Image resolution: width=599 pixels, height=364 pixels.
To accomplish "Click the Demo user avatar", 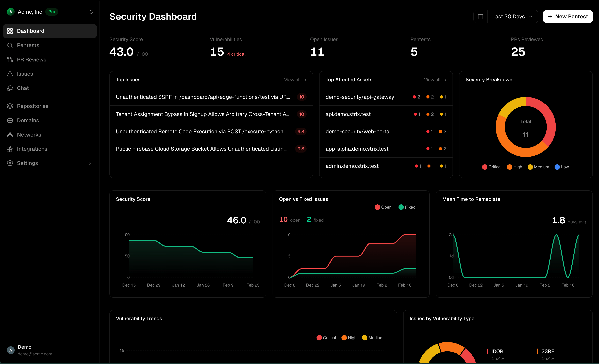I will coord(11,350).
